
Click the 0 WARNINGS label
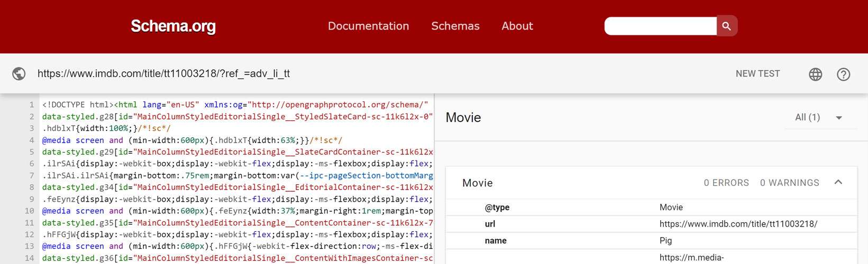pyautogui.click(x=790, y=183)
